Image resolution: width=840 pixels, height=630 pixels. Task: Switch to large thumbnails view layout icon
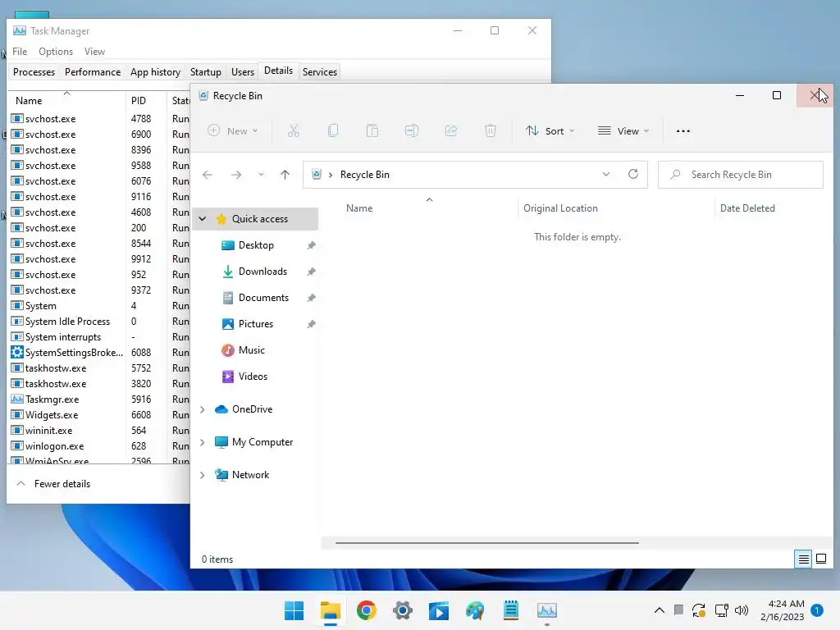pyautogui.click(x=821, y=559)
